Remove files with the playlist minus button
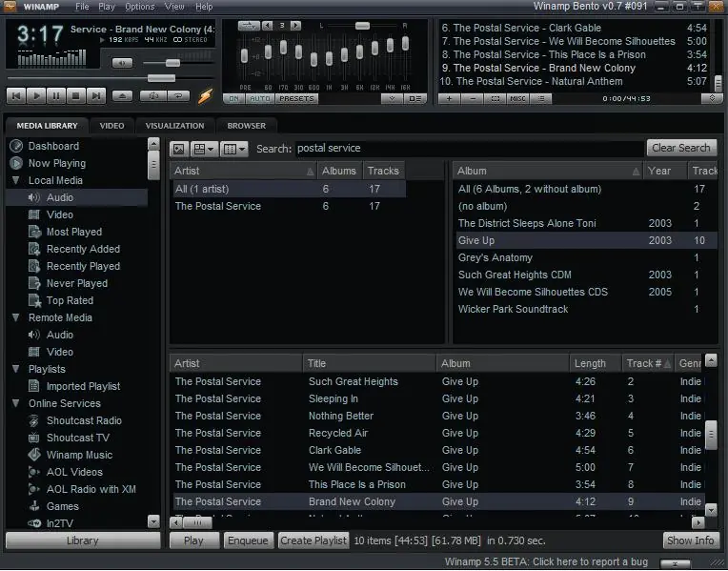This screenshot has height=571, width=728. coord(473,98)
